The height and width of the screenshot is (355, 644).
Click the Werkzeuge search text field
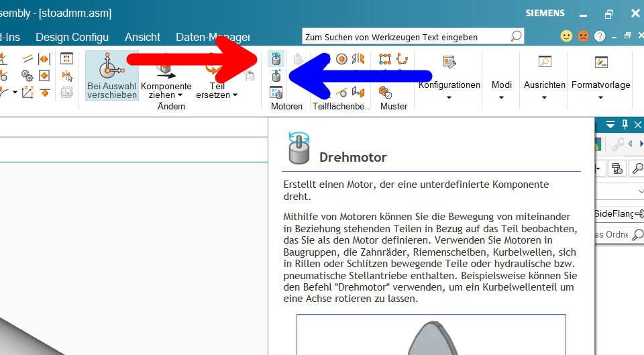[x=407, y=37]
